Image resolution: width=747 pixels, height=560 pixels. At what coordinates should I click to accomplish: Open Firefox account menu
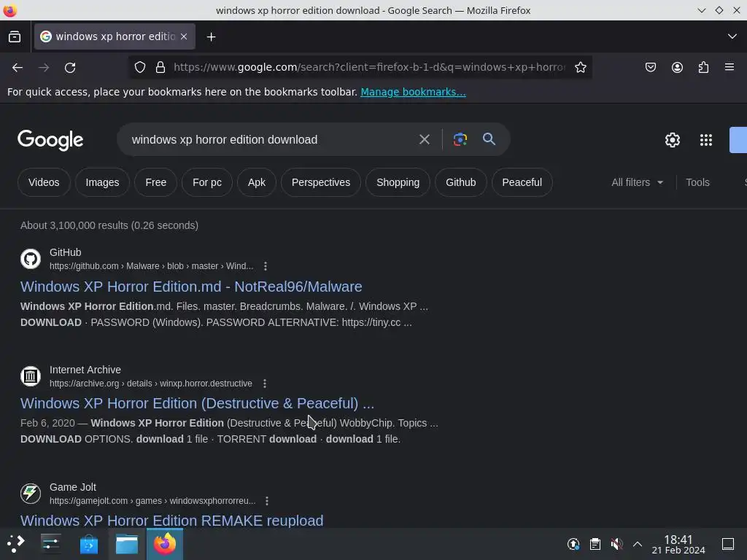677,68
